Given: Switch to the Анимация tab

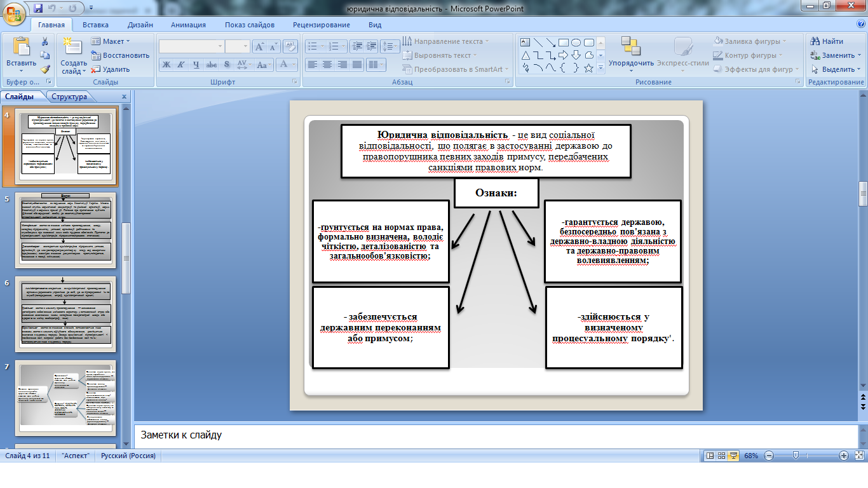Looking at the screenshot, I should click(188, 25).
